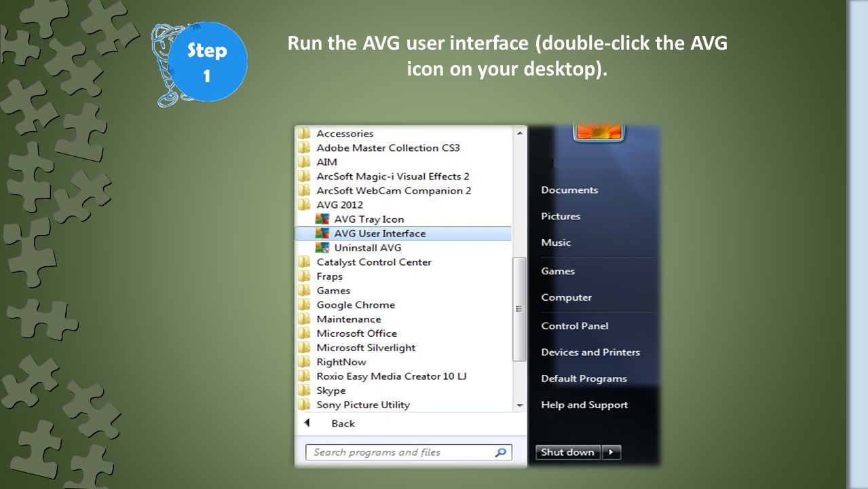The width and height of the screenshot is (868, 489).
Task: Open Music from the Start menu
Action: [556, 242]
